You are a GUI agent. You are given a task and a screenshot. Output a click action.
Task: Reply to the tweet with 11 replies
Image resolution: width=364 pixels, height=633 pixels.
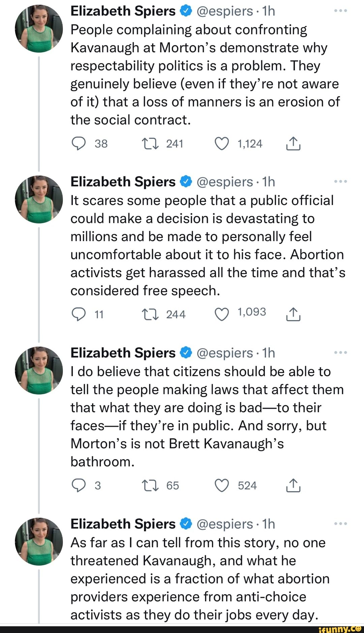click(x=79, y=315)
